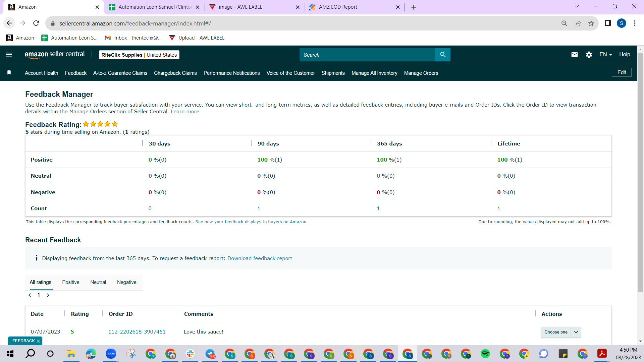
Task: Toggle the browser side panel icon
Action: coord(608,23)
